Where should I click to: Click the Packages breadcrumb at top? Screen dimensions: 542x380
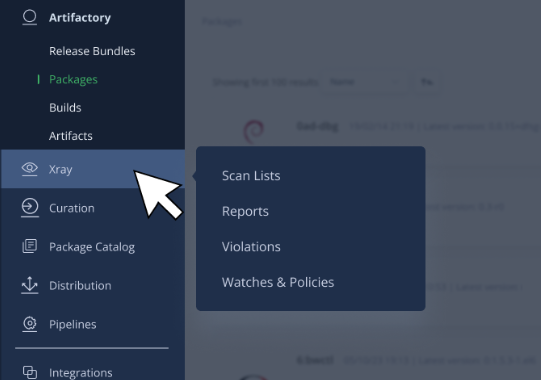coord(222,21)
